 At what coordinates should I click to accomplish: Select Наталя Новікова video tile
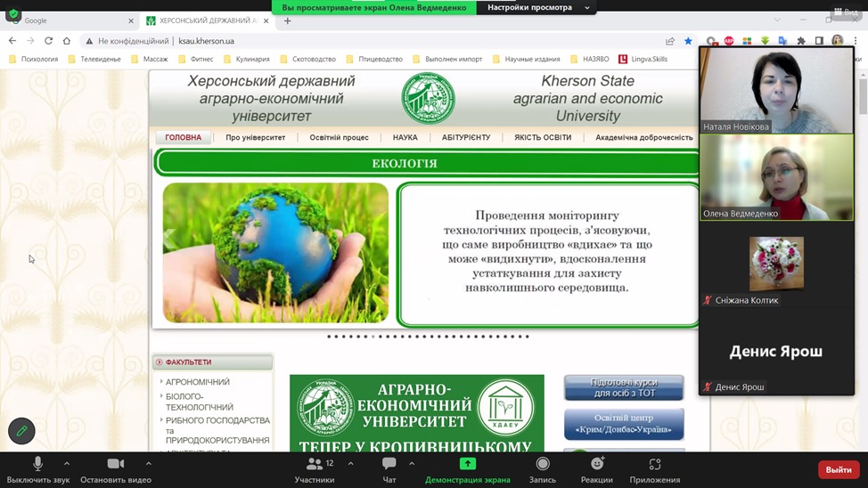pyautogui.click(x=776, y=90)
